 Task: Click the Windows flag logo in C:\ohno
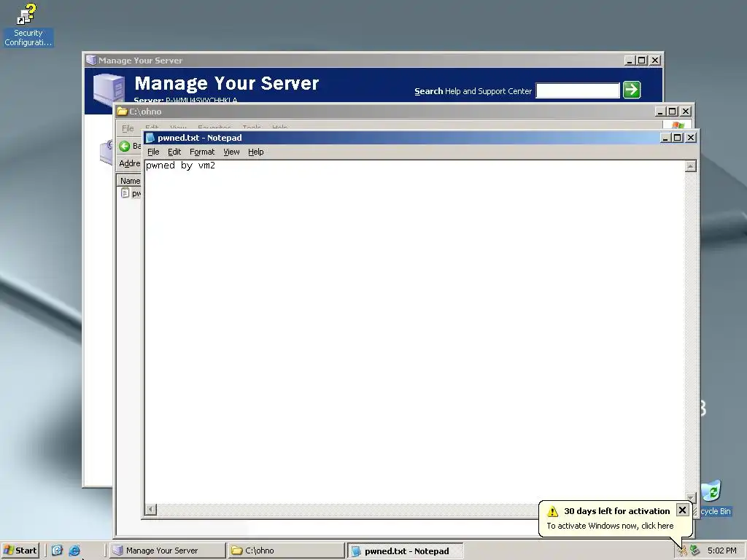[678, 125]
